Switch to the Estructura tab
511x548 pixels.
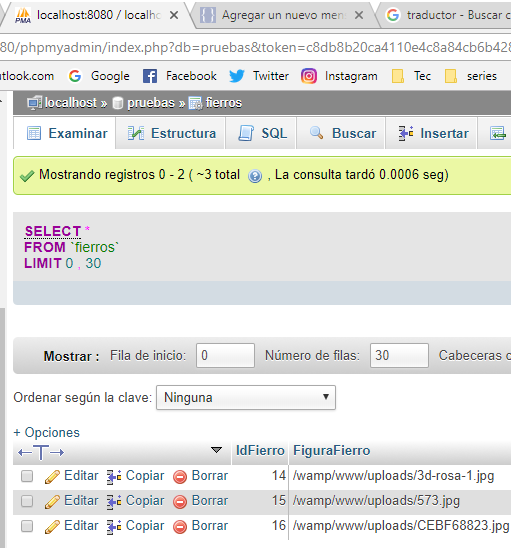point(171,133)
